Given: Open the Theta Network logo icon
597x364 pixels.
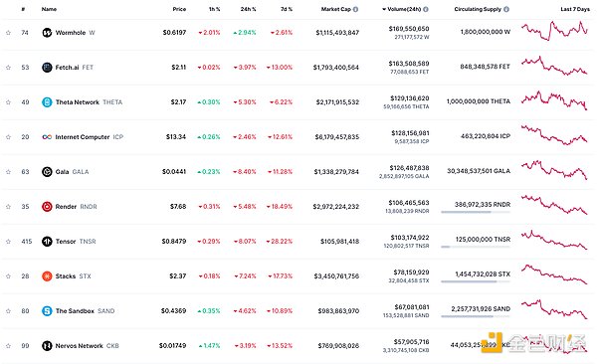Looking at the screenshot, I should tap(47, 102).
